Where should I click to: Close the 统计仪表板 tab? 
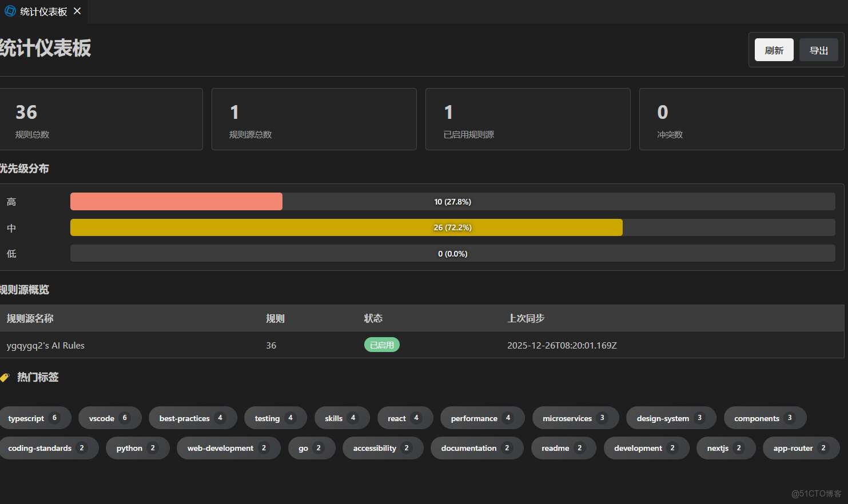pos(77,11)
